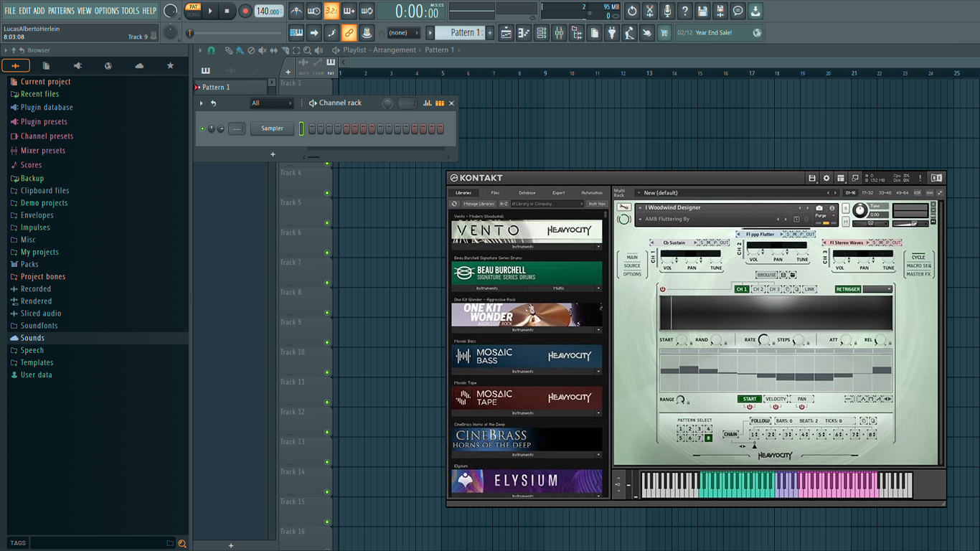Click Manage Libraries in Kontakt
Viewport: 980px width, 551px height.
tap(479, 204)
